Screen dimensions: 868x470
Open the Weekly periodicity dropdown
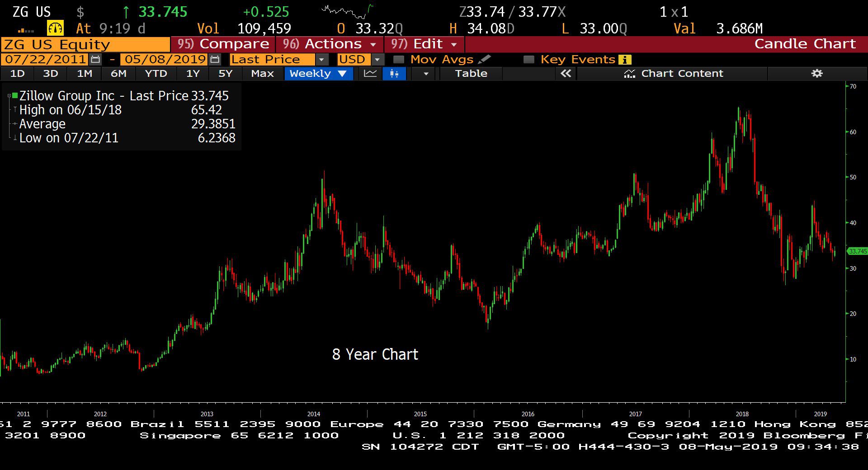pyautogui.click(x=318, y=73)
